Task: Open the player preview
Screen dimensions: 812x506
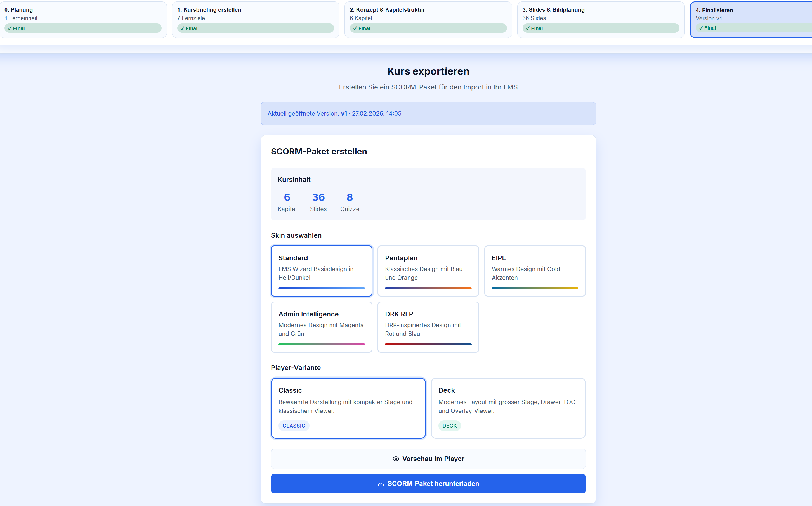Action: tap(428, 459)
